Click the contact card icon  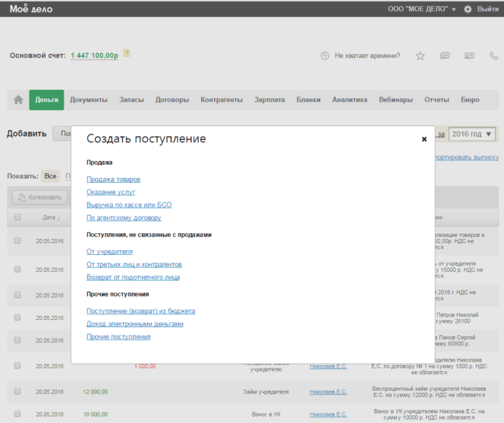pyautogui.click(x=469, y=56)
